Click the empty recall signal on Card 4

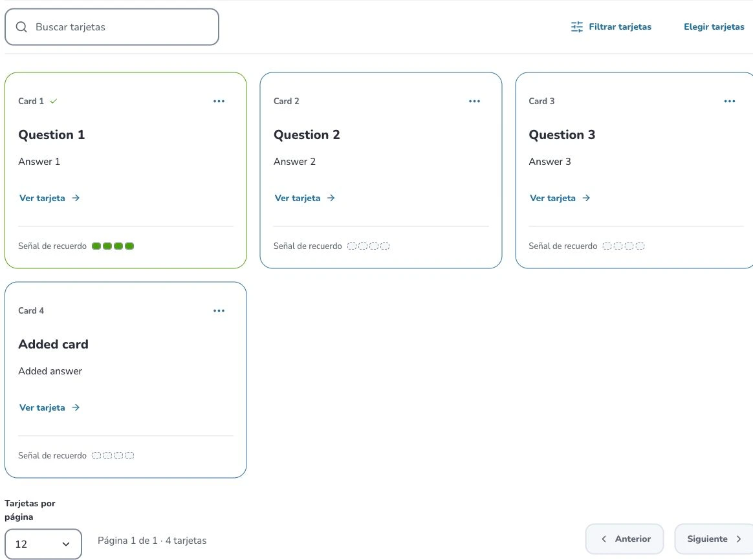click(x=113, y=456)
